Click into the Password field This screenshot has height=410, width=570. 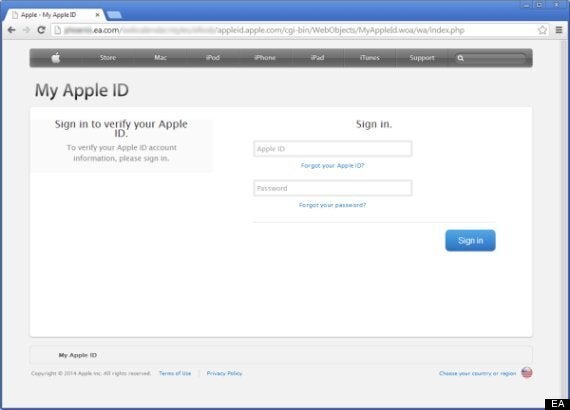pos(333,188)
